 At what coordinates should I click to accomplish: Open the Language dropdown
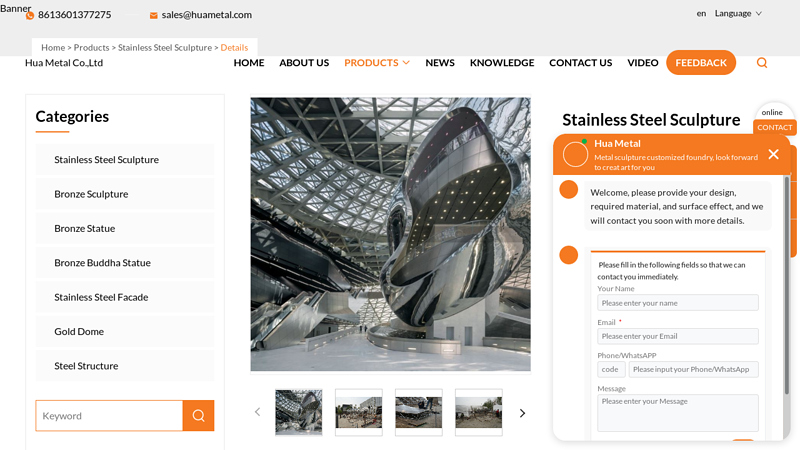click(x=738, y=13)
